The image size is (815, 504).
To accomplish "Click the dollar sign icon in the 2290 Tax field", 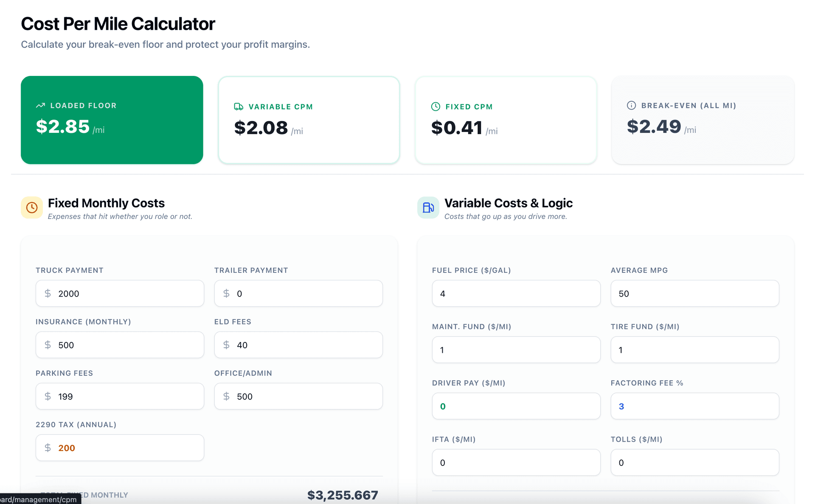I will (x=48, y=448).
